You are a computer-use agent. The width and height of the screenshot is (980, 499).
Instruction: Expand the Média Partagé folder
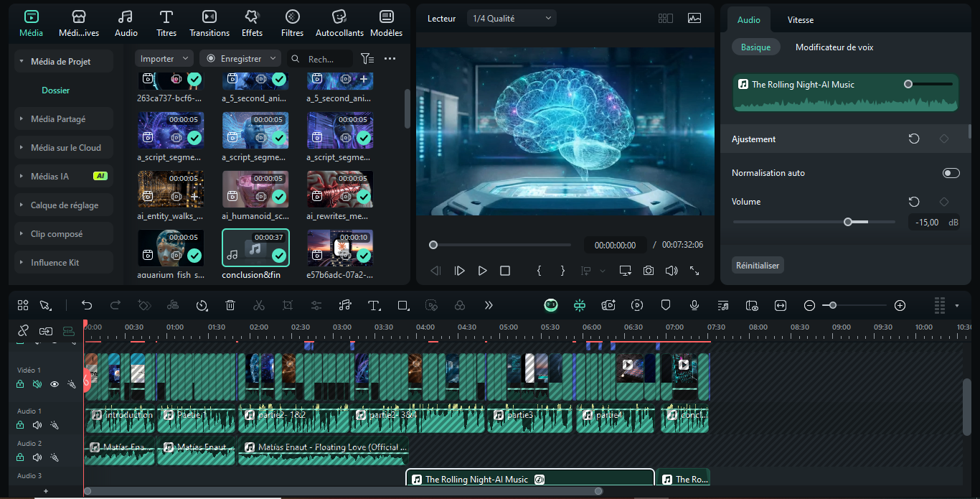(x=57, y=119)
